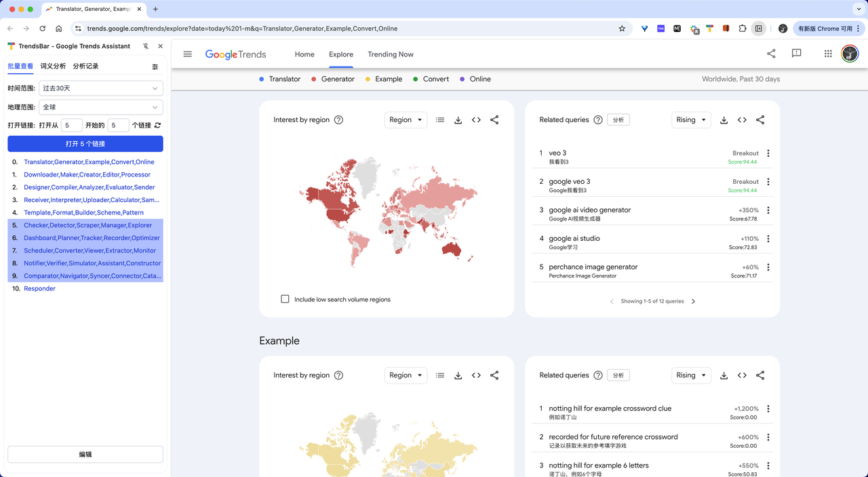The width and height of the screenshot is (868, 477).
Task: Open a new browser tab
Action: pyautogui.click(x=155, y=9)
